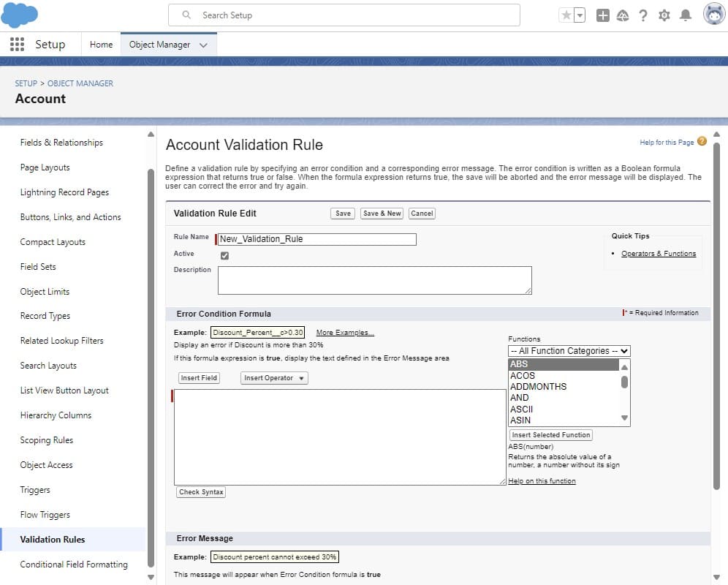Open Lightning Record Pages in sidebar
728x585 pixels.
pyautogui.click(x=64, y=192)
